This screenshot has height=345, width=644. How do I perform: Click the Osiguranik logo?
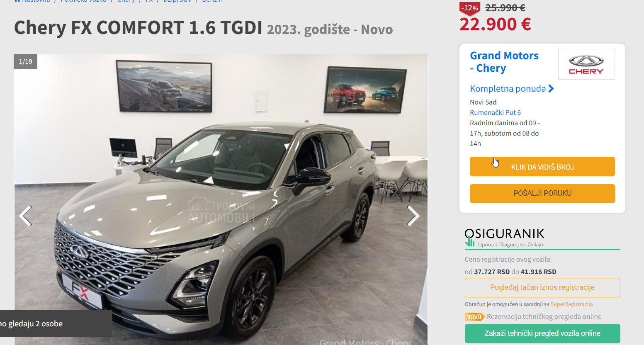pos(504,238)
